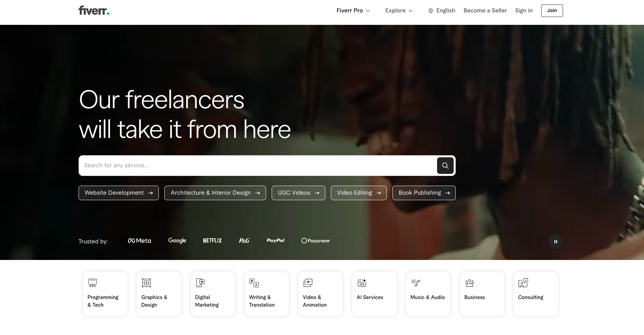This screenshot has width=644, height=335.
Task: Click Become a Seller
Action: point(485,10)
